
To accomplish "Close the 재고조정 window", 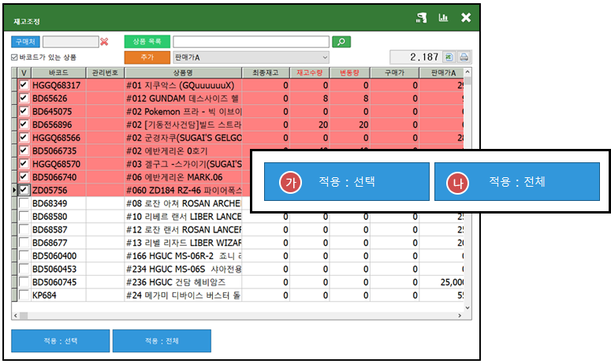I will click(x=466, y=17).
